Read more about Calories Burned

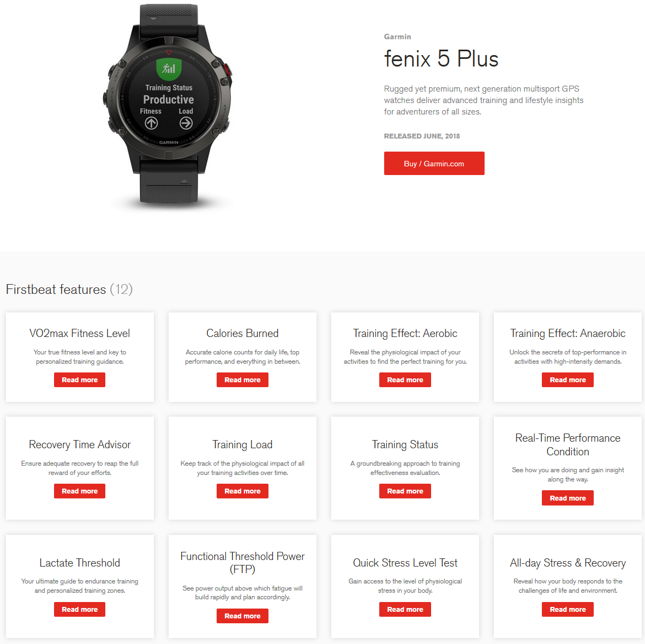click(242, 380)
